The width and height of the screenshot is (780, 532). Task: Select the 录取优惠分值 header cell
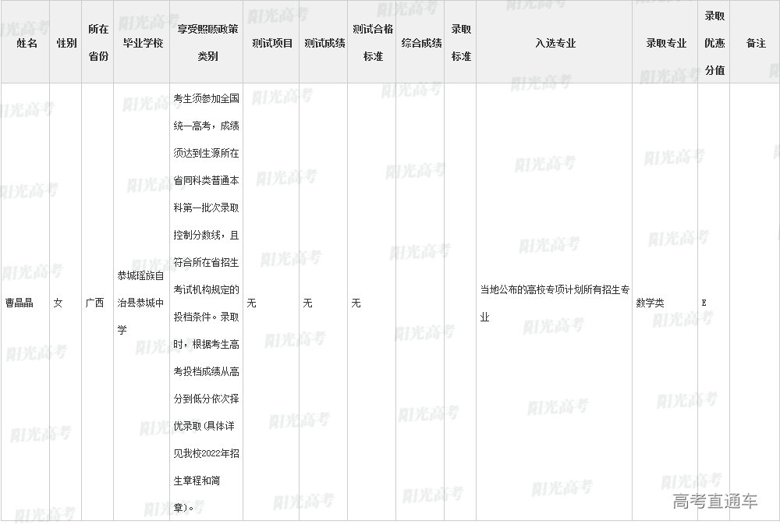(x=714, y=43)
